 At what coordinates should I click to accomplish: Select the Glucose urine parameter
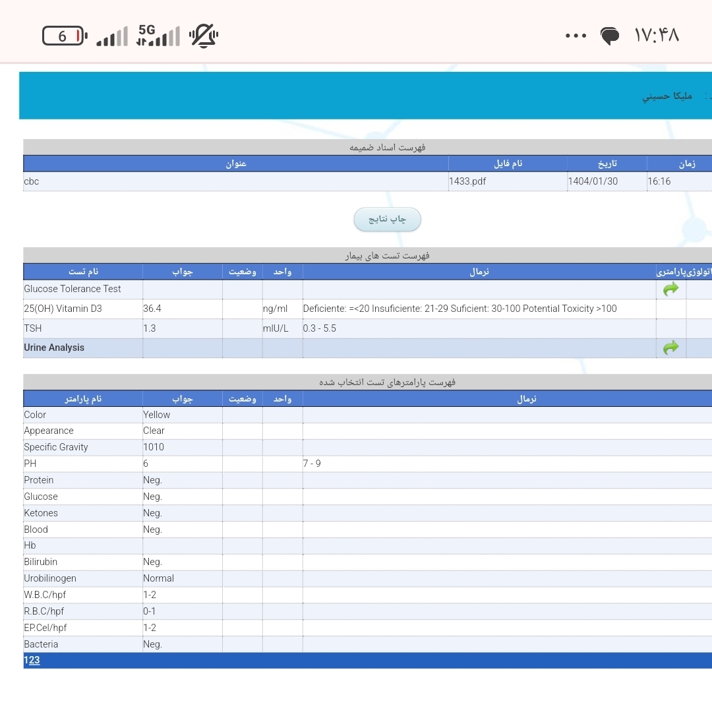[x=41, y=497]
